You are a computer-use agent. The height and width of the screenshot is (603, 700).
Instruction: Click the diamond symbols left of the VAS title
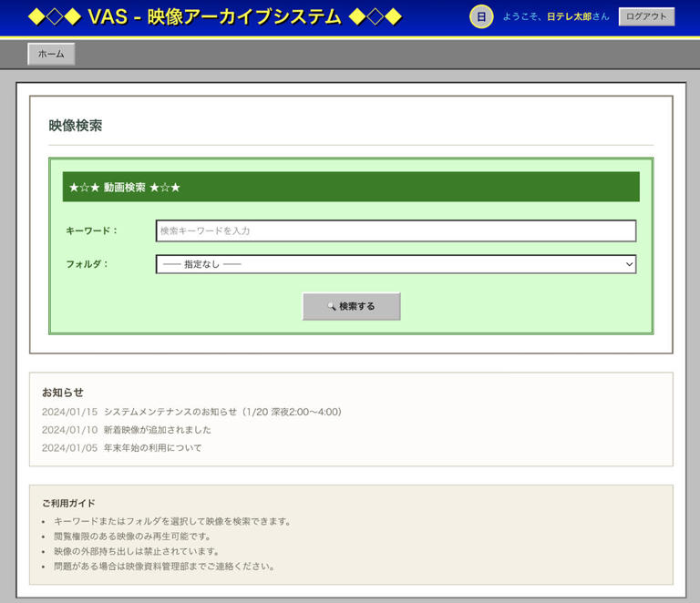click(55, 16)
